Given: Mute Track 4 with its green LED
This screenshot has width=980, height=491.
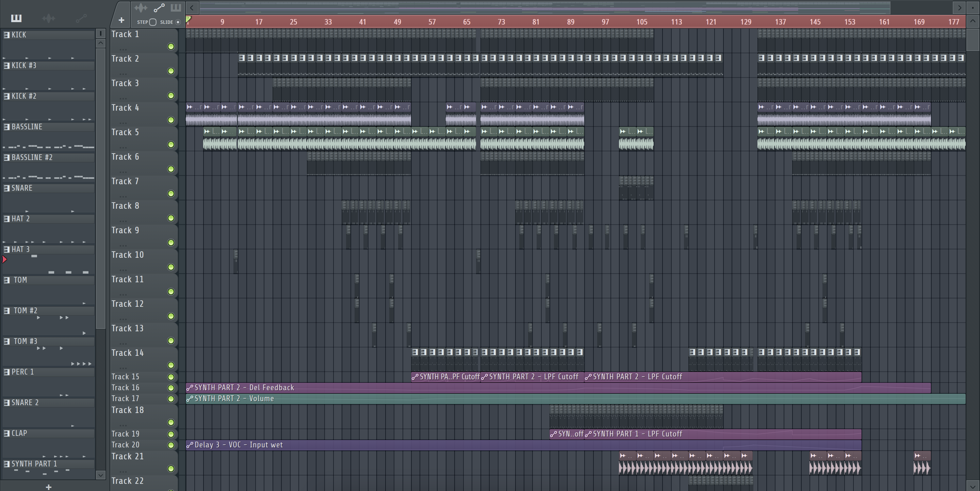Looking at the screenshot, I should [x=171, y=120].
